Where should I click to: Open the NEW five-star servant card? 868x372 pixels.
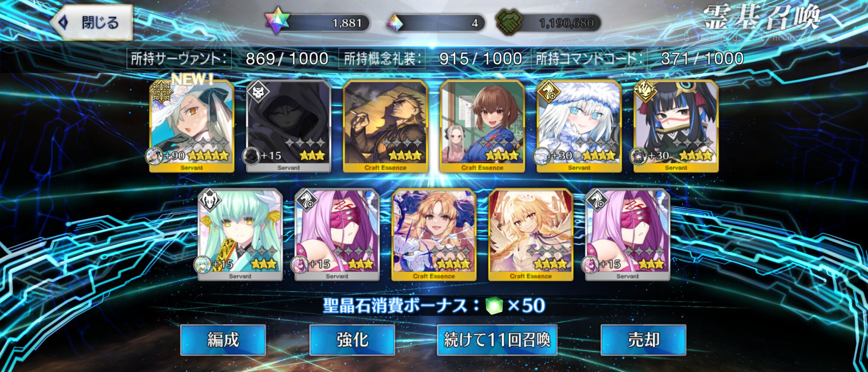pyautogui.click(x=191, y=126)
